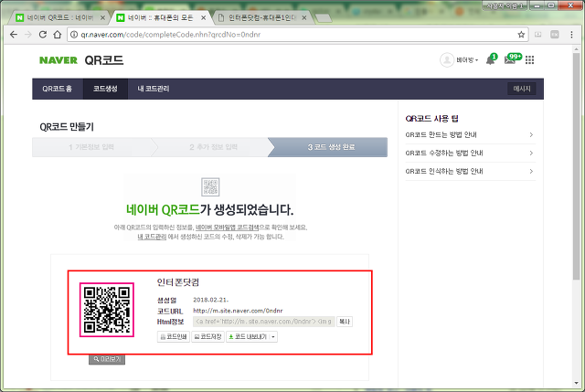Click the user profile avatar

point(447,59)
